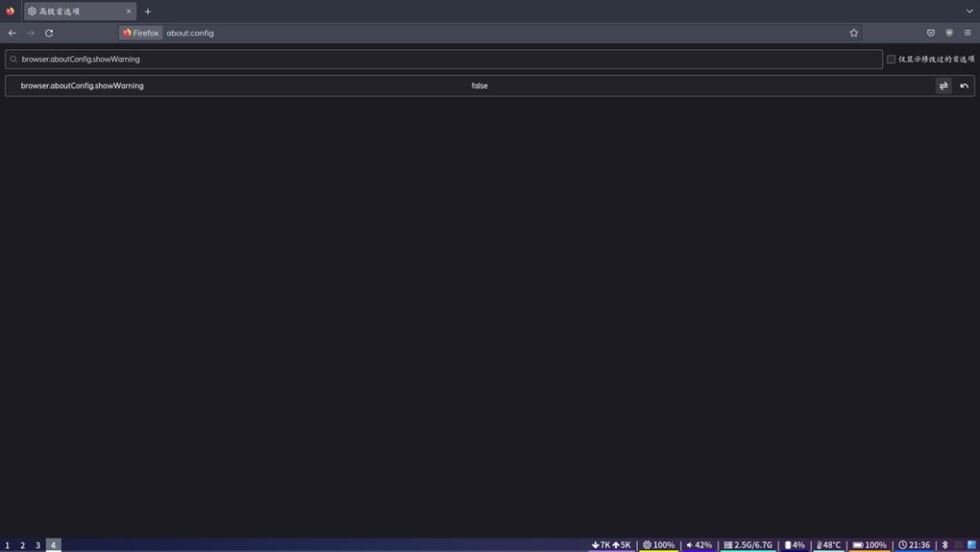This screenshot has height=552, width=980.
Task: Click the Firefox identity badge in the address bar
Action: (141, 33)
